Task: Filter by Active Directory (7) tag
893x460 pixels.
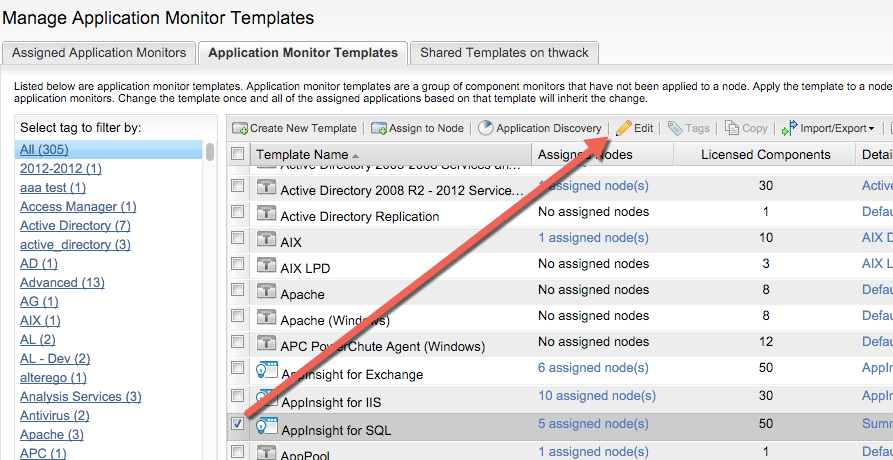Action: point(75,225)
